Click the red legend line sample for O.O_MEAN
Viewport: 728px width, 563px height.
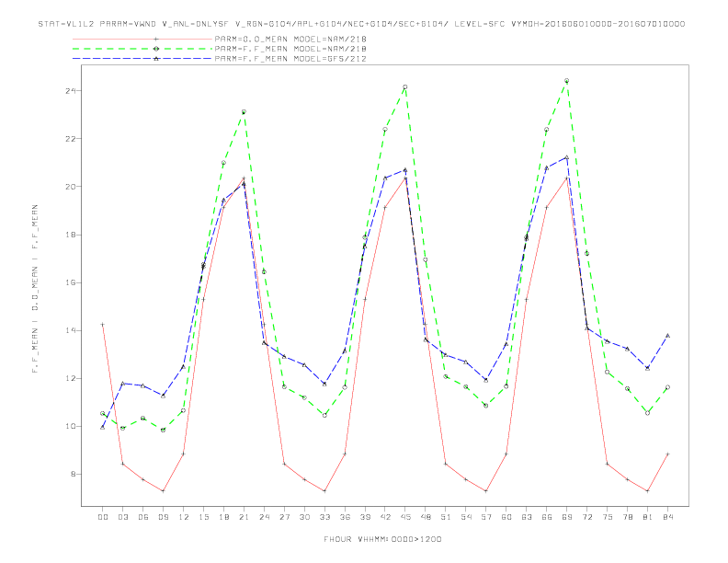142,39
